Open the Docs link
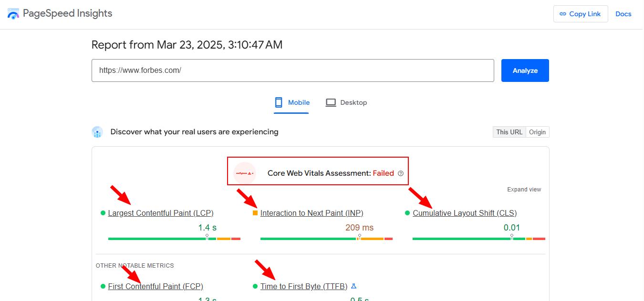 pyautogui.click(x=623, y=14)
